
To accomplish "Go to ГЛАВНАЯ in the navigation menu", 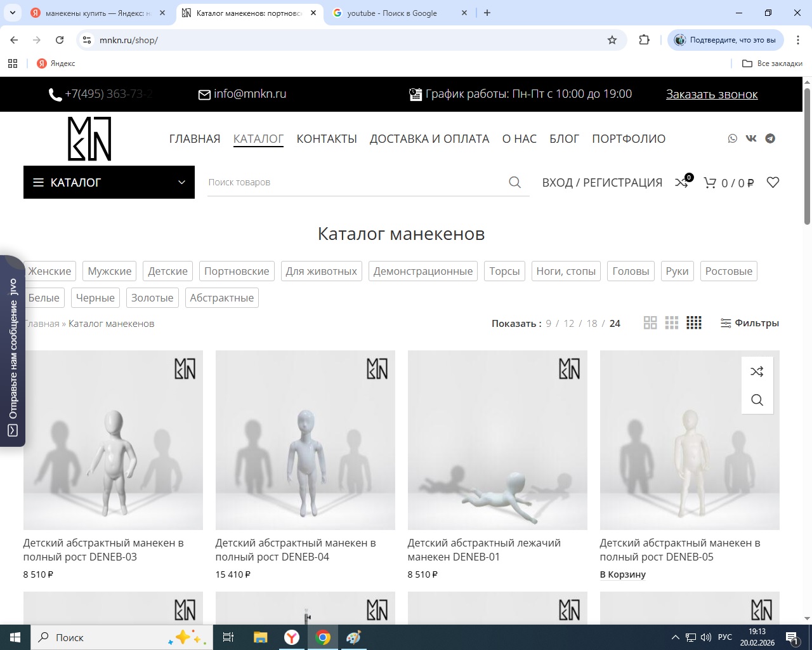I will click(x=195, y=138).
